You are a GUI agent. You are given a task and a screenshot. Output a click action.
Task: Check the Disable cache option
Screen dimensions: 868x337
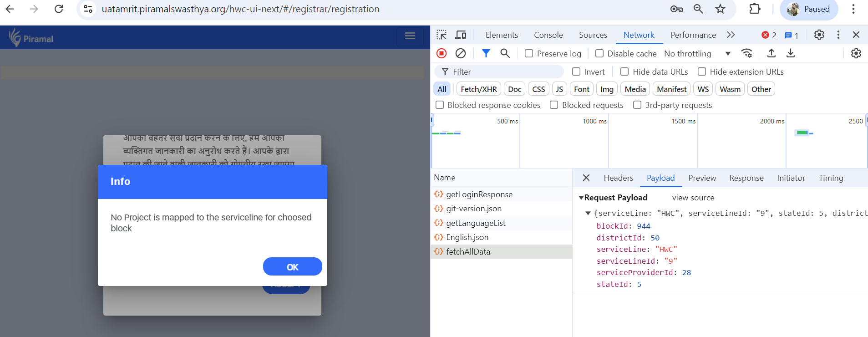point(599,54)
